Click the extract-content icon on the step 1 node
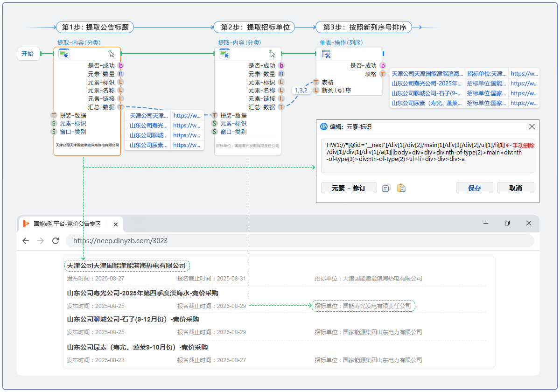 click(64, 54)
